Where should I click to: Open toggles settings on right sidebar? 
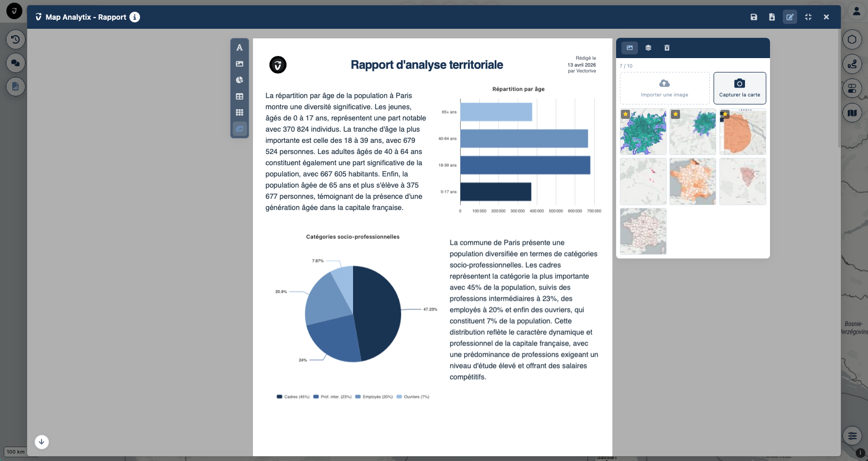pyautogui.click(x=852, y=88)
